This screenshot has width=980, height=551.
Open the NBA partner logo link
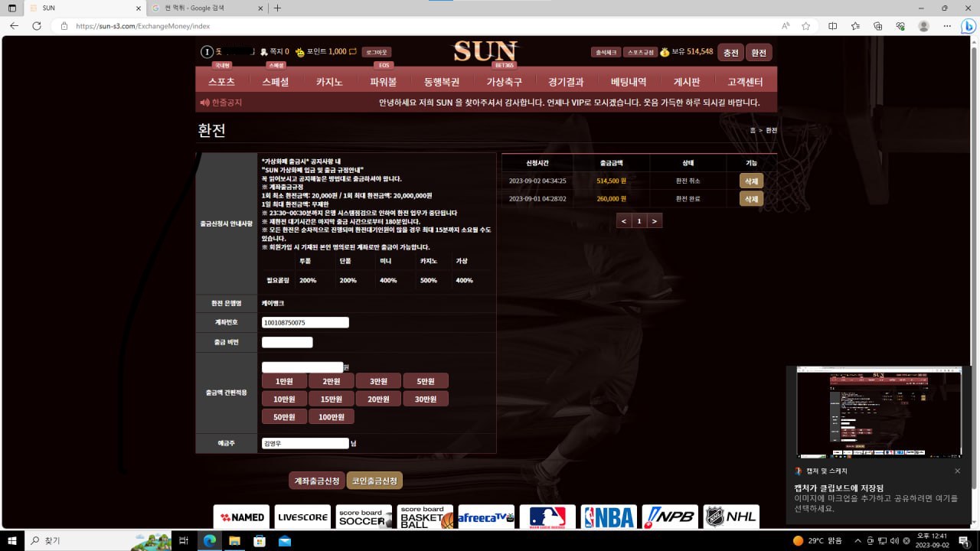pyautogui.click(x=609, y=517)
